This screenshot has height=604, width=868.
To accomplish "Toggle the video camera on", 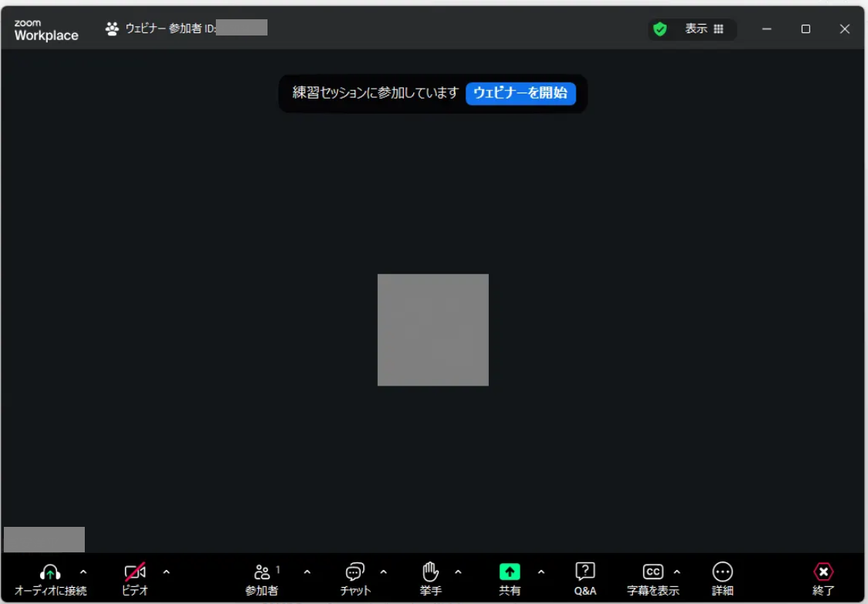I will (135, 572).
